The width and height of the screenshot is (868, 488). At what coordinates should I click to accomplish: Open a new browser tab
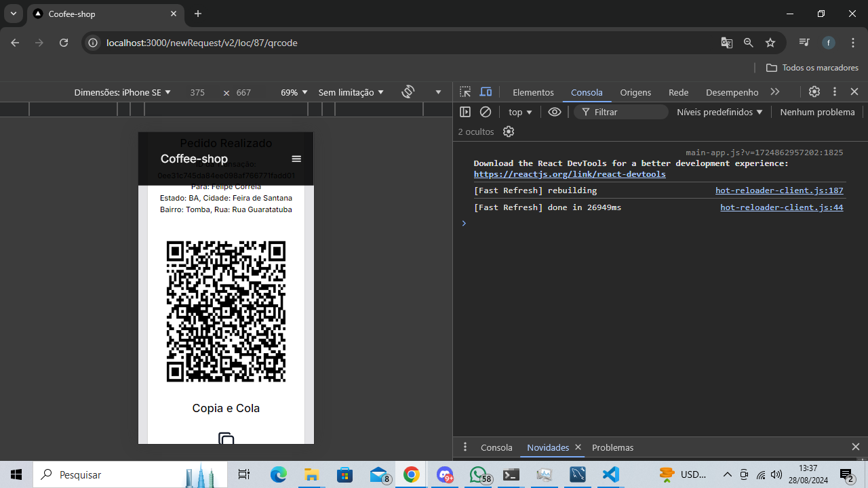tap(198, 14)
